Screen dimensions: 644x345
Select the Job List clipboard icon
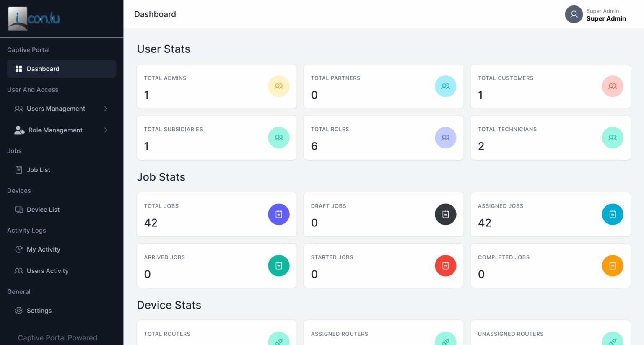(x=18, y=170)
